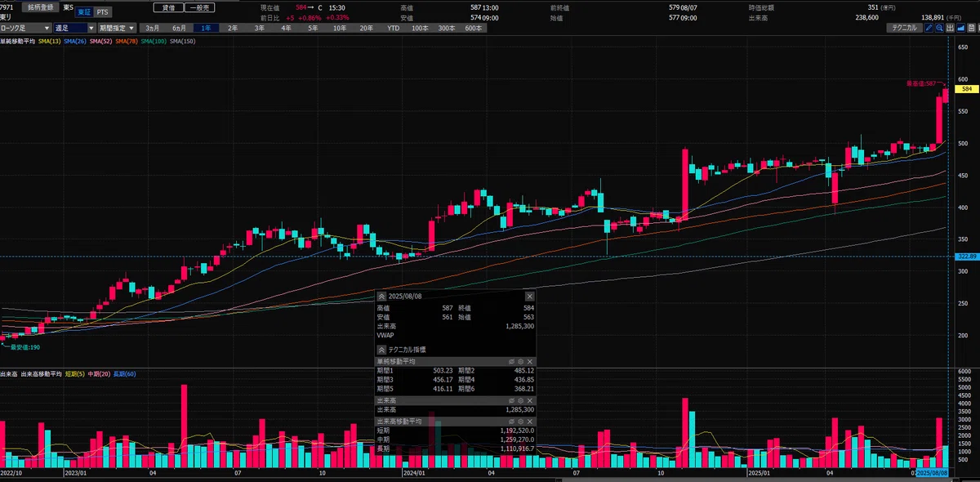The image size is (980, 482).
Task: Select the 1年 period tab
Action: [207, 27]
